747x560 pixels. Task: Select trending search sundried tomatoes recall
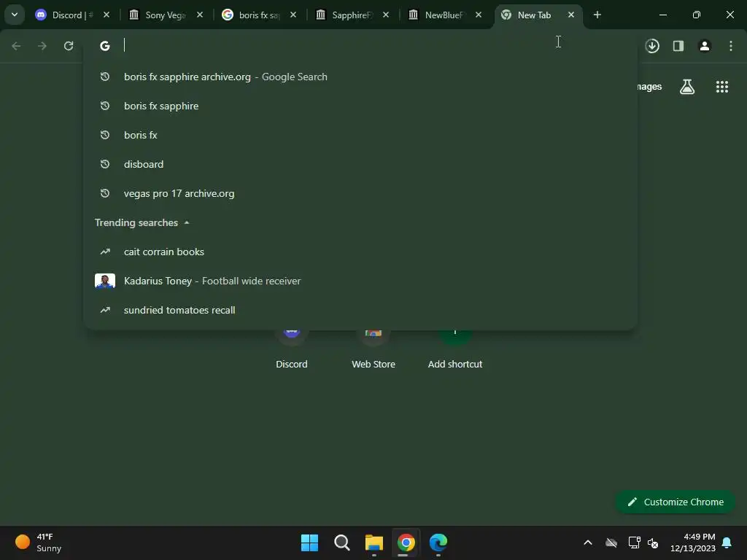pyautogui.click(x=360, y=310)
